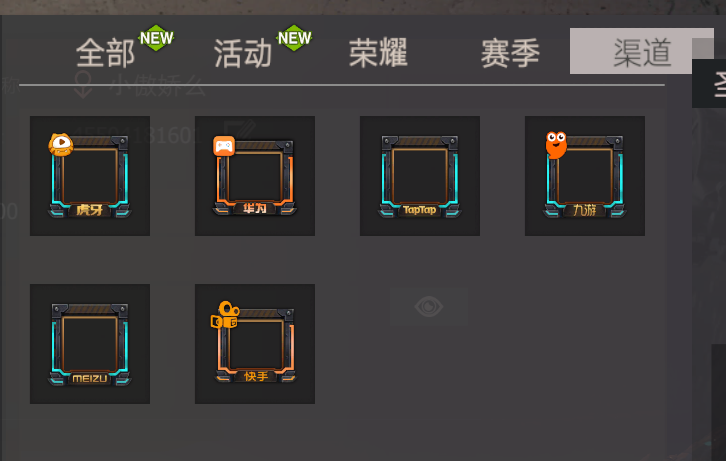Toggle the eye visibility icon
Image resolution: width=726 pixels, height=461 pixels.
[x=429, y=307]
